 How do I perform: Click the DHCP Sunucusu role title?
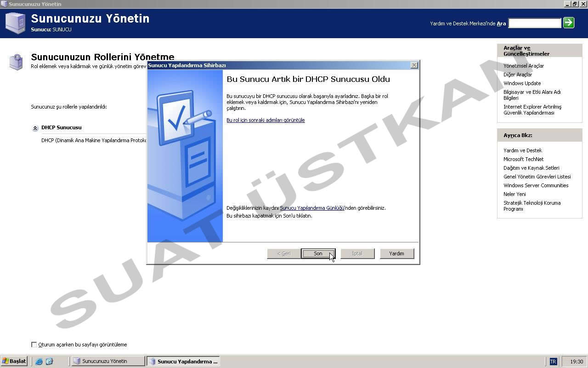coord(61,127)
